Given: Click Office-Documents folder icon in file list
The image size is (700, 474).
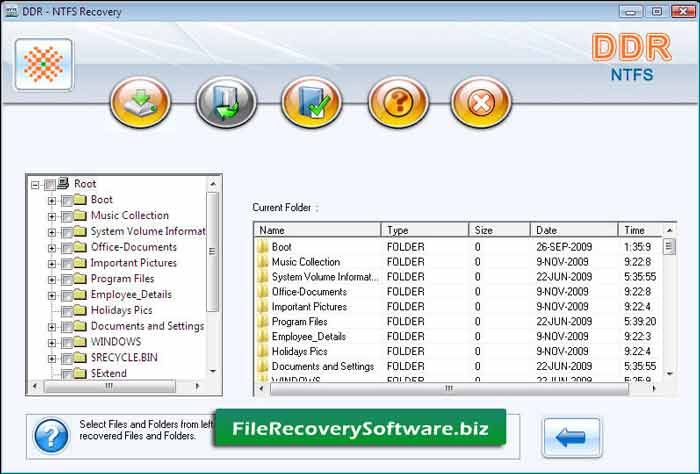Looking at the screenshot, I should click(262, 292).
